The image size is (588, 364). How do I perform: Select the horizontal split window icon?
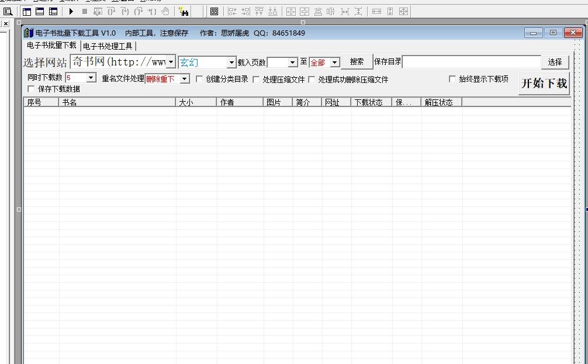(x=40, y=11)
